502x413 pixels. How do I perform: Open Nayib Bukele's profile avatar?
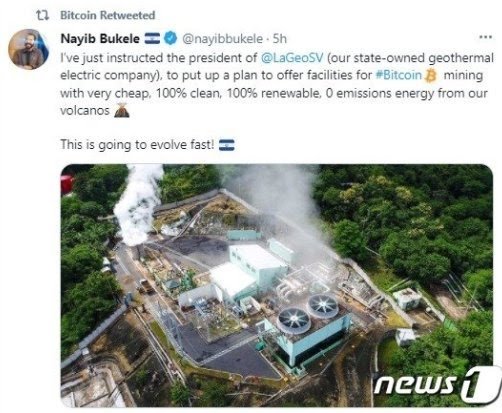click(29, 49)
